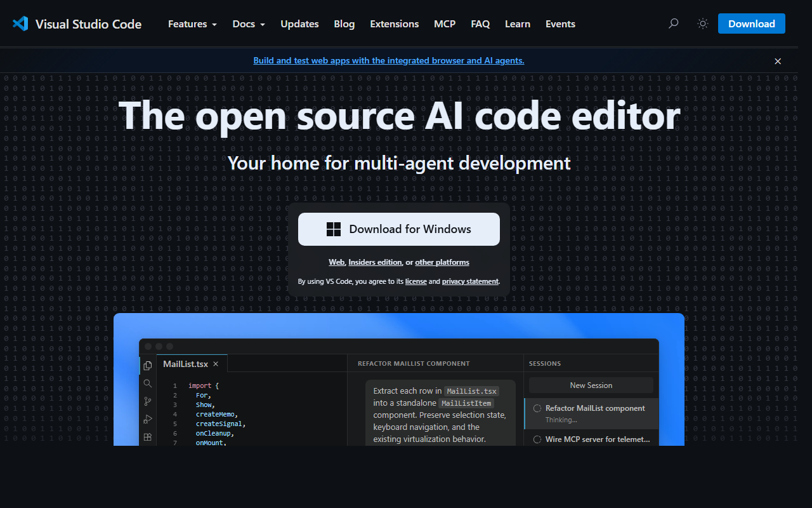Open the Extensions nav link
This screenshot has width=812, height=508.
click(x=395, y=24)
